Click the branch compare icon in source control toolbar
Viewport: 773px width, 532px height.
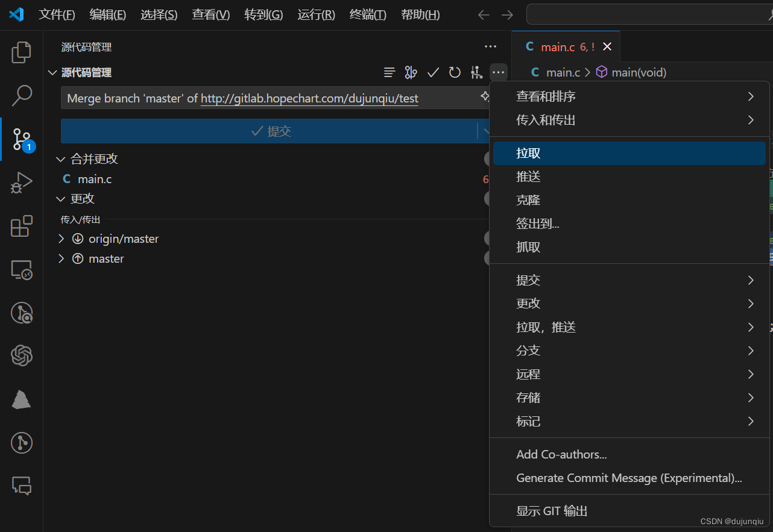[x=411, y=73]
